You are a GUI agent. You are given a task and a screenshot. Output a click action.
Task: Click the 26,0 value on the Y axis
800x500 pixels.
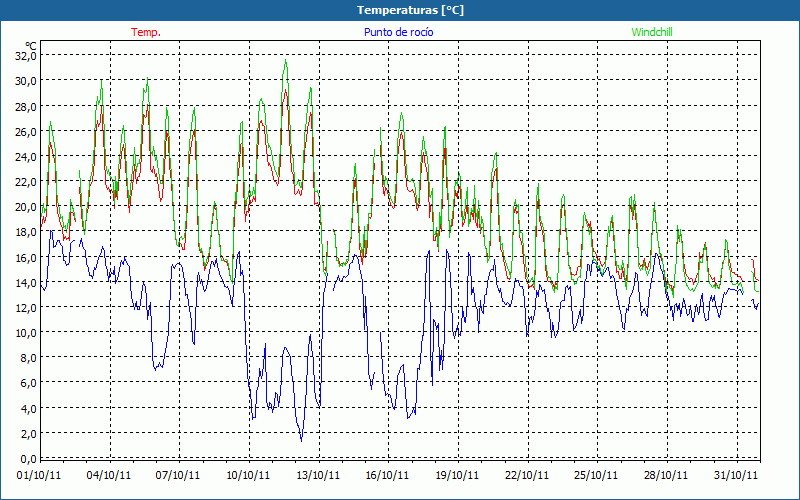tap(25, 131)
